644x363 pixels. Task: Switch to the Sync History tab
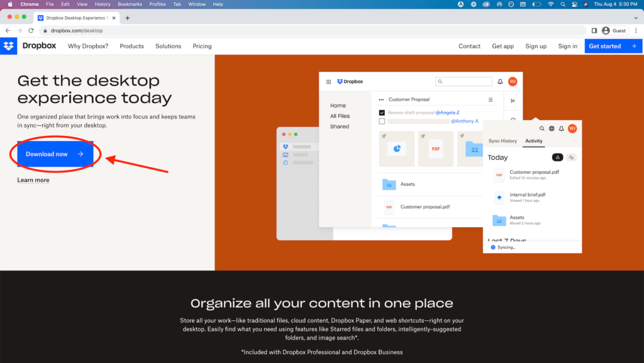(502, 141)
